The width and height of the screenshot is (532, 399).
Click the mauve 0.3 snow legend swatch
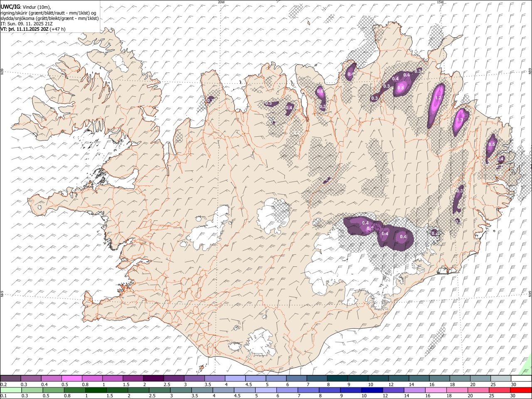pyautogui.click(x=31, y=379)
